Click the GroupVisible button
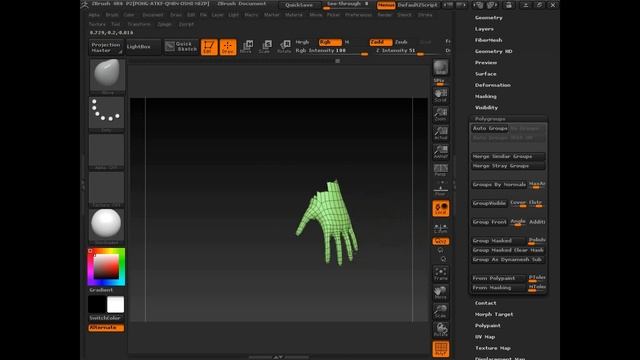Image resolution: width=640 pixels, height=360 pixels. (x=489, y=203)
